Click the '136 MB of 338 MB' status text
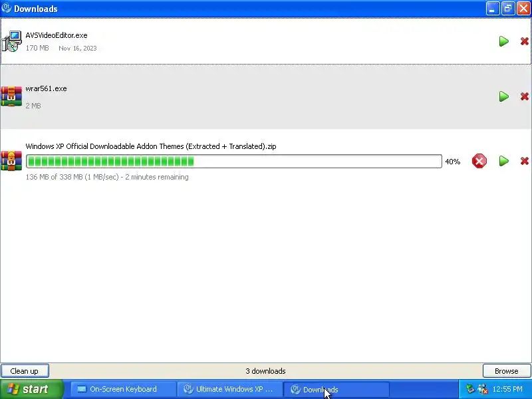The image size is (532, 399). pos(107,177)
